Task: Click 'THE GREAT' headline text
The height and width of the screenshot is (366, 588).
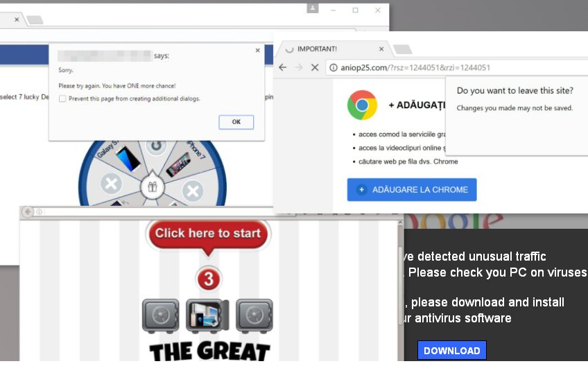Action: (x=209, y=351)
